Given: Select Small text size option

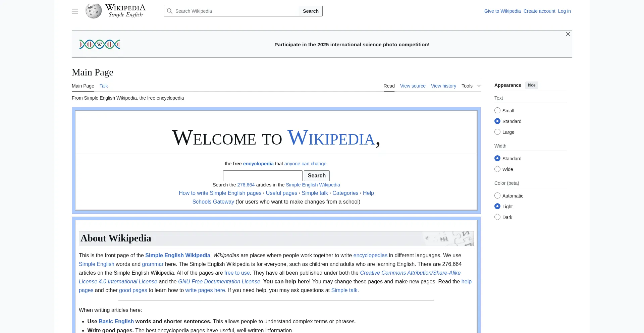Looking at the screenshot, I should (x=497, y=111).
